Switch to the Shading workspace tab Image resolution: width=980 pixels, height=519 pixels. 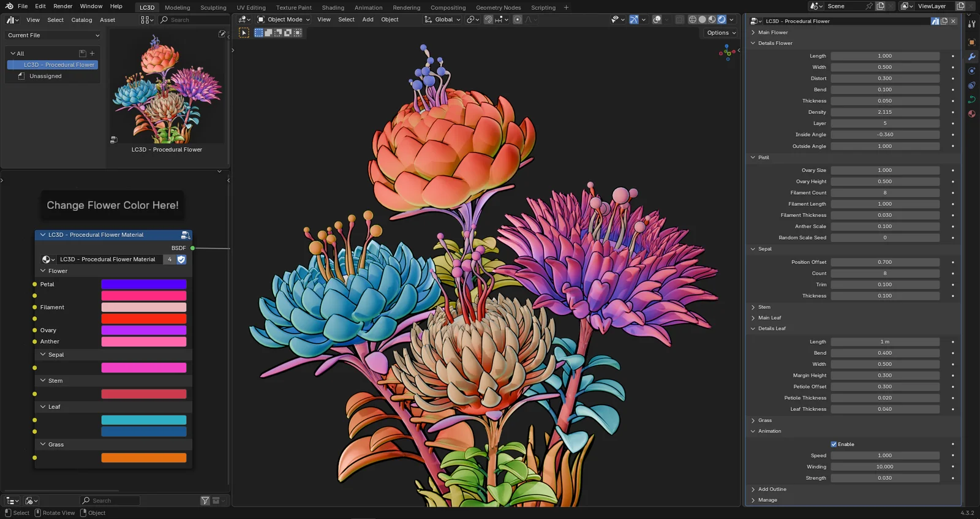[x=333, y=7]
